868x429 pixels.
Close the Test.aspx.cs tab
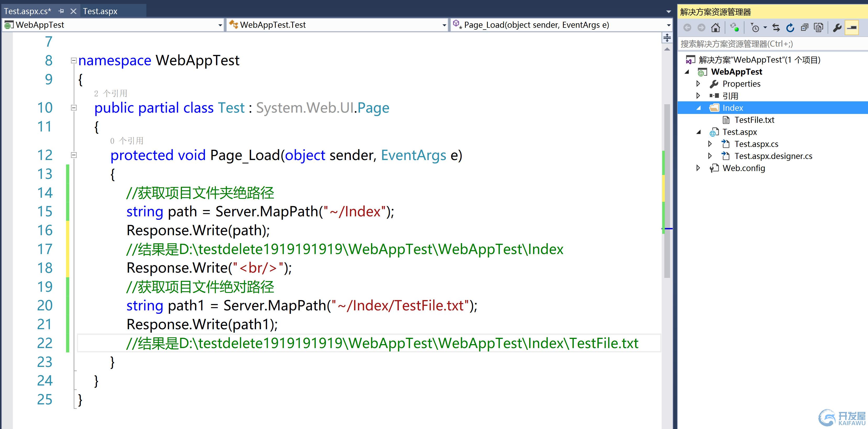(x=73, y=11)
